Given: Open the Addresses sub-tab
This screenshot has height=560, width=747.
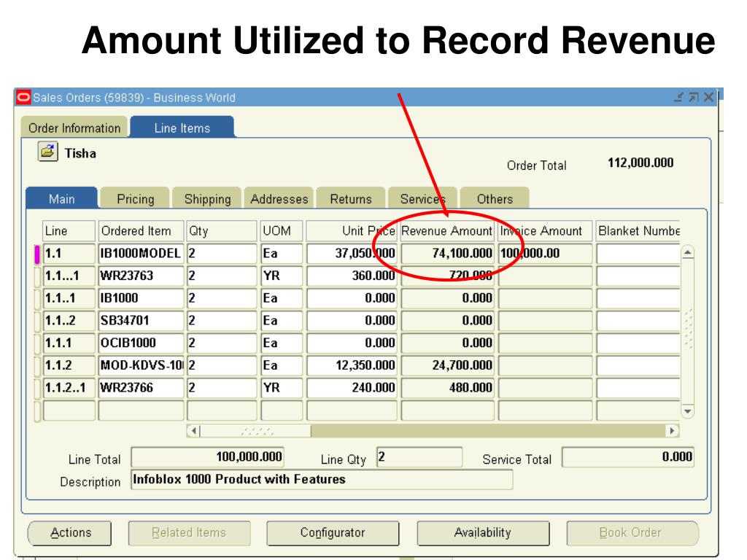Looking at the screenshot, I should [x=279, y=198].
